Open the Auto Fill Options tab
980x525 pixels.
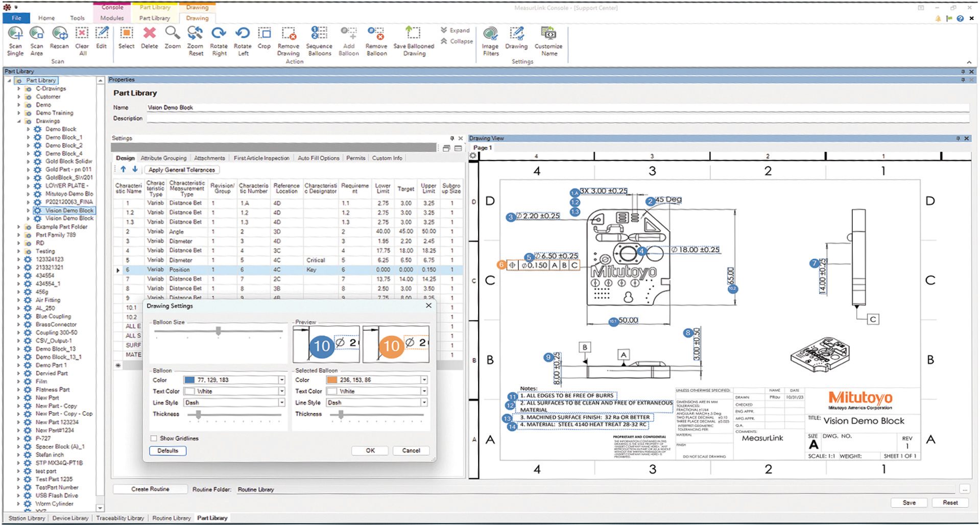click(318, 158)
